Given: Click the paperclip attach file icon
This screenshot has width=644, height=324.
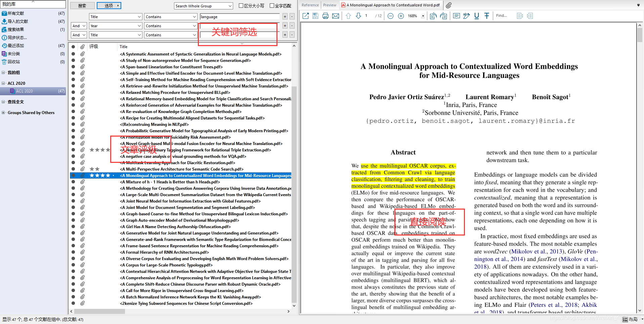Looking at the screenshot, I should click(x=449, y=5).
